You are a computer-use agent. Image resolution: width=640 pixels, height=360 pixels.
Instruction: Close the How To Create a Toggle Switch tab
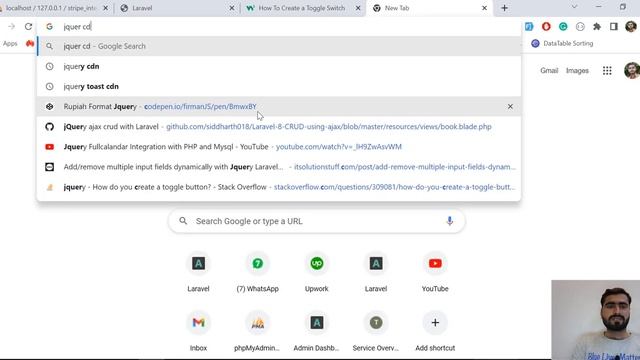(358, 8)
